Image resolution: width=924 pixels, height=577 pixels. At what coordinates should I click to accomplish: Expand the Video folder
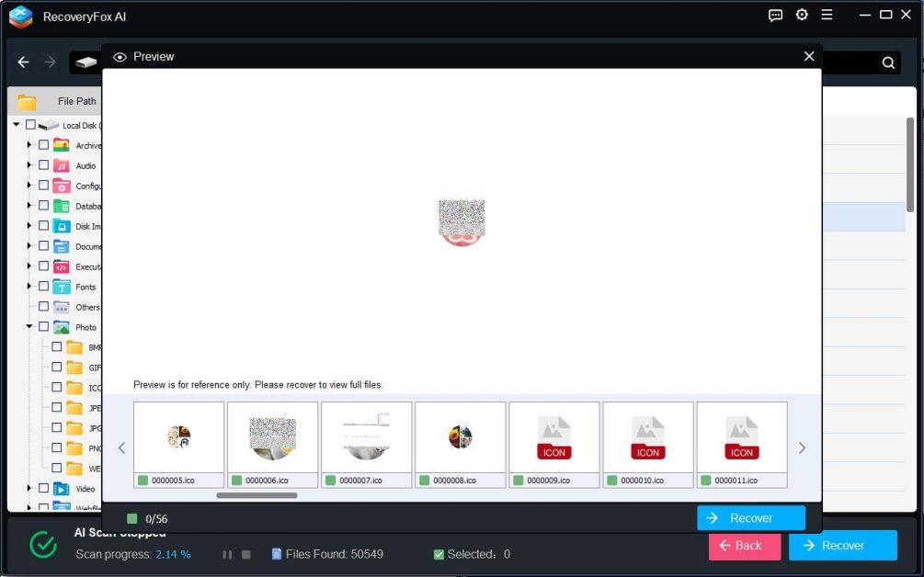[29, 488]
